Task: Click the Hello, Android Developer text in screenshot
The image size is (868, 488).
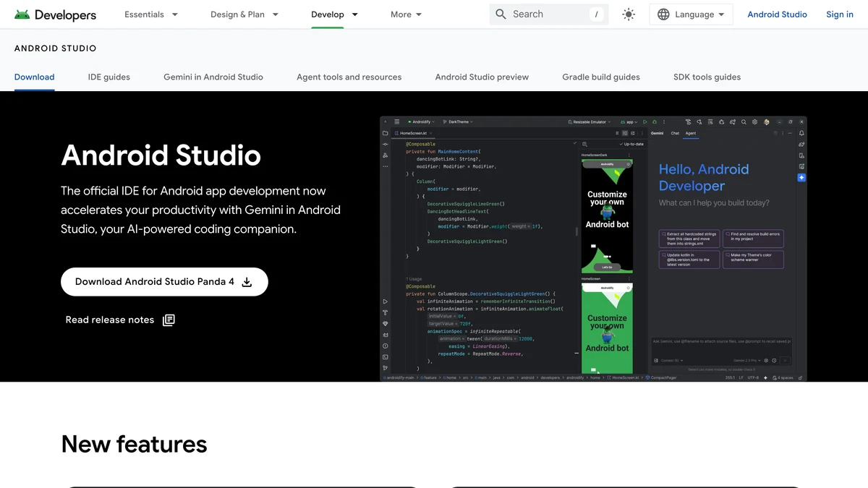Action: point(704,177)
